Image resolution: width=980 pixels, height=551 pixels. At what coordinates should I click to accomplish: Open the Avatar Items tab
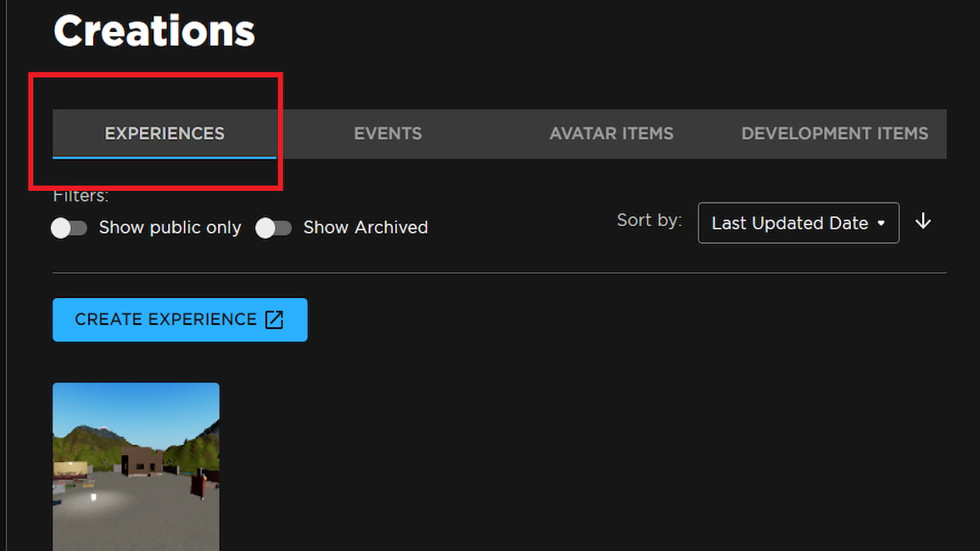click(x=611, y=133)
